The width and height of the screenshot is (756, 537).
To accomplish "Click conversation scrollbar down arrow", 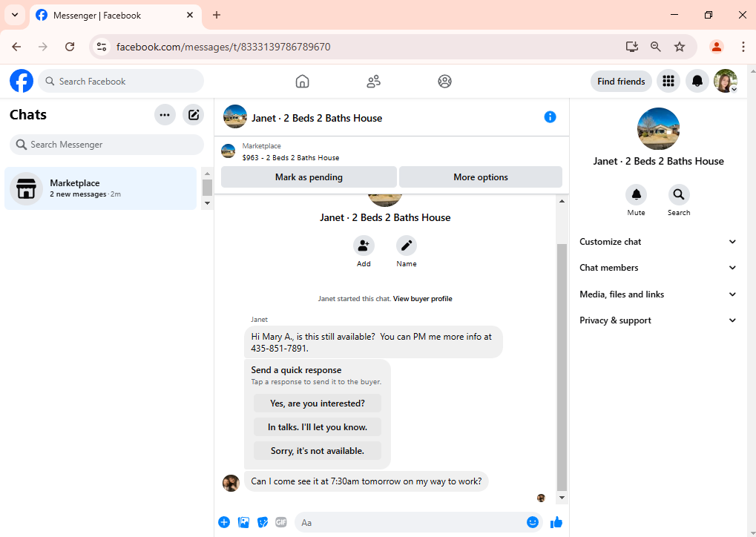I will coord(562,498).
